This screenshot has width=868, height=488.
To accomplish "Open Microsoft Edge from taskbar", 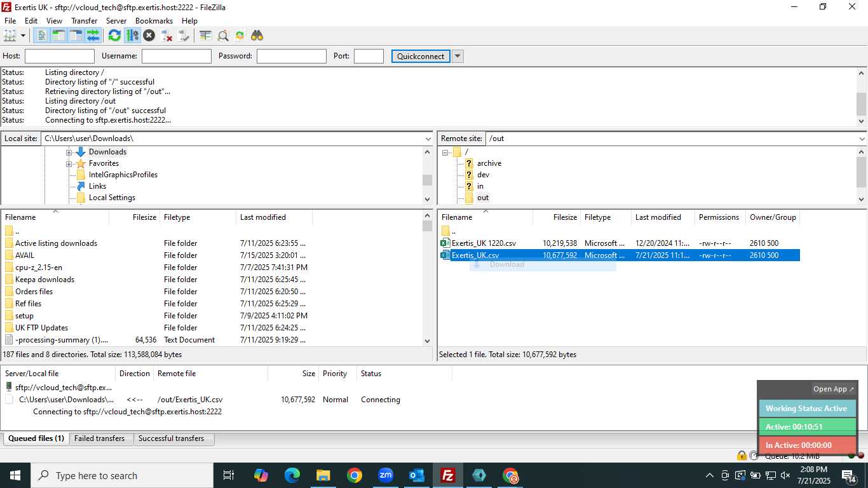I will 292,475.
